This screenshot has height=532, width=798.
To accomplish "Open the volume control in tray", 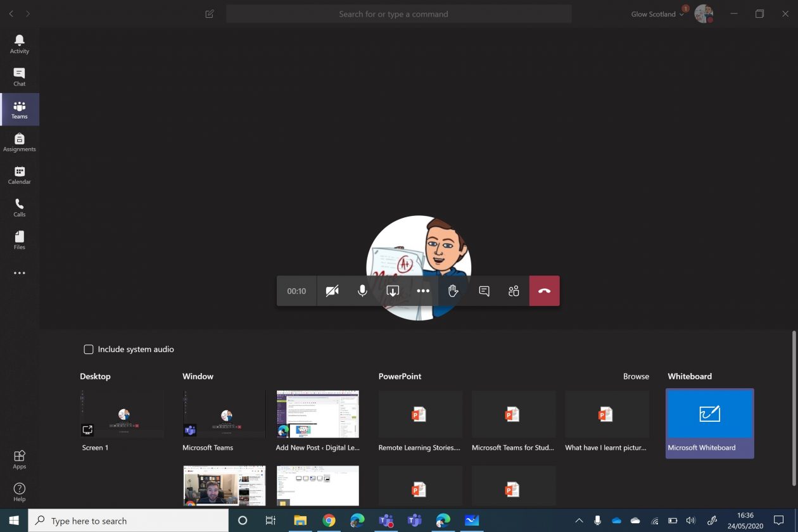I will 690,521.
